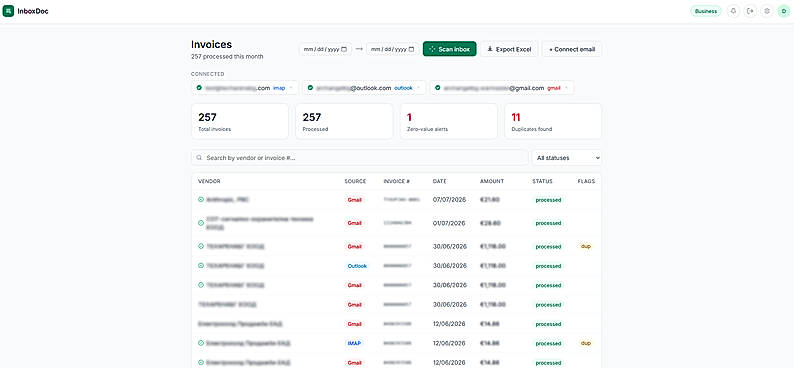Select the date 07/07/2026
The image size is (794, 368).
click(450, 200)
